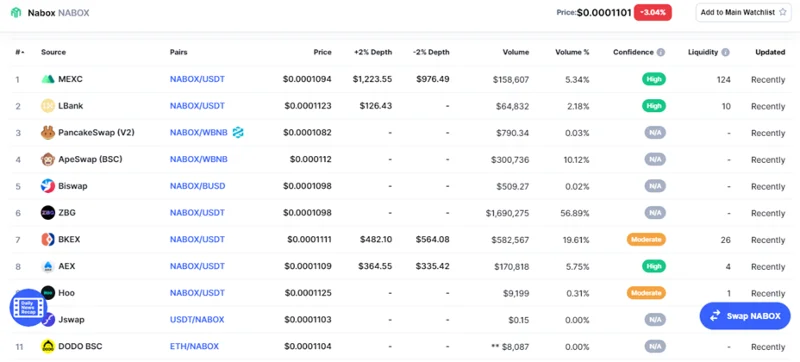
Task: Sort table by # rank column
Action: coord(19,52)
